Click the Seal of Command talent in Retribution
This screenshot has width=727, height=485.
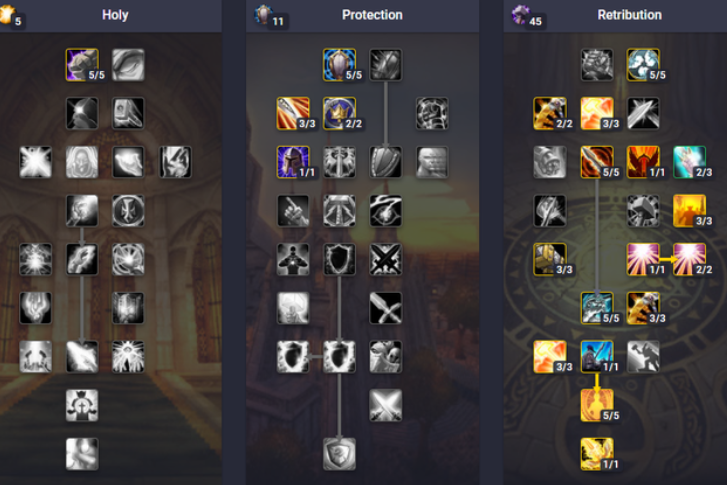click(x=644, y=162)
